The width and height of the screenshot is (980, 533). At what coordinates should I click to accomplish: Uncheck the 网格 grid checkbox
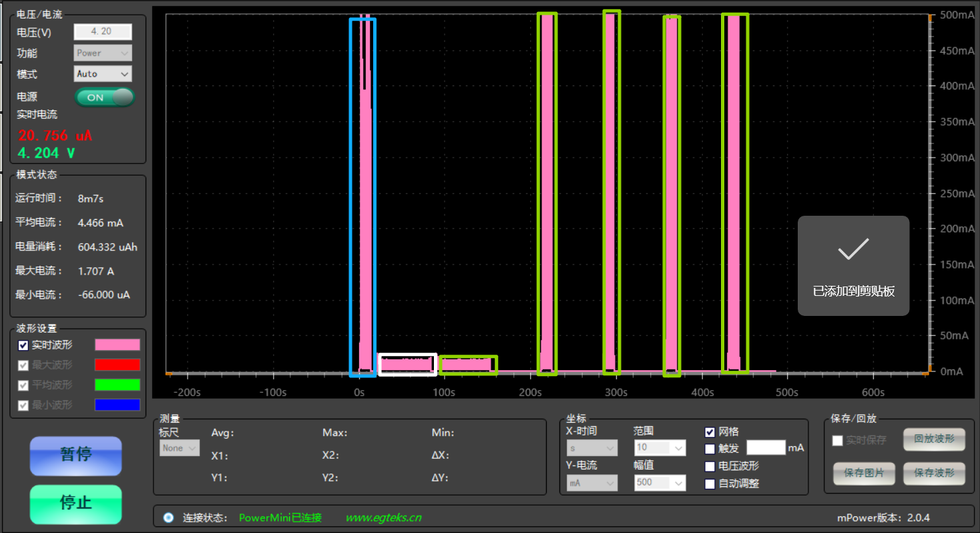(710, 432)
